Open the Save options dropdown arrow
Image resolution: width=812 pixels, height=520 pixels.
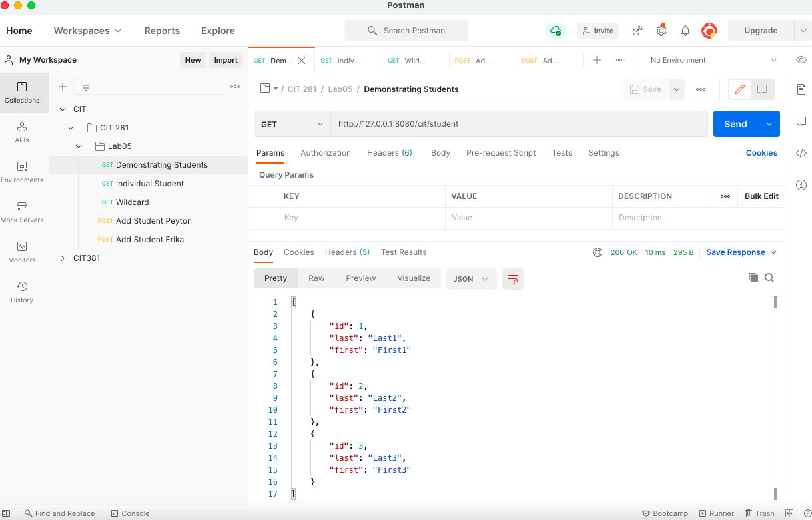pyautogui.click(x=677, y=89)
